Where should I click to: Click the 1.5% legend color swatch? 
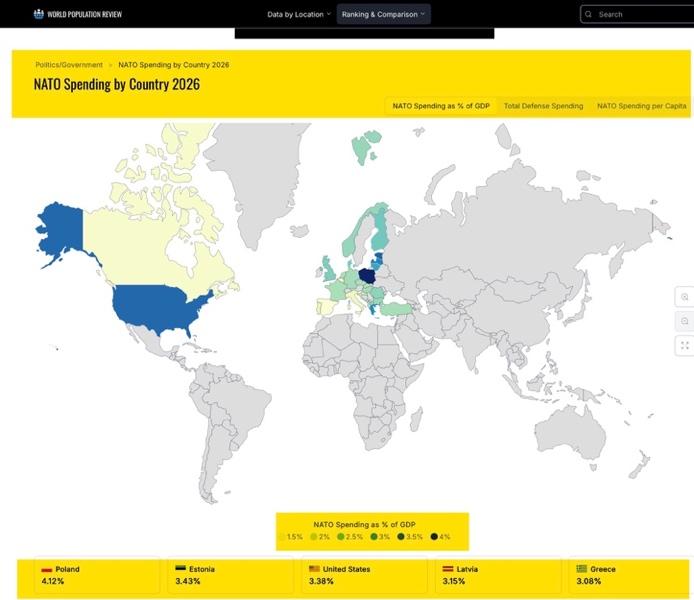[283, 537]
